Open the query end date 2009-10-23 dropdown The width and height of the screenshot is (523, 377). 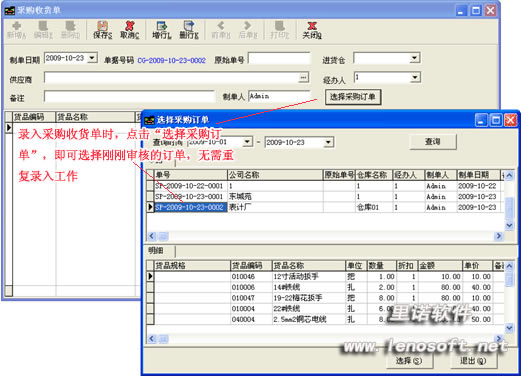[x=328, y=142]
